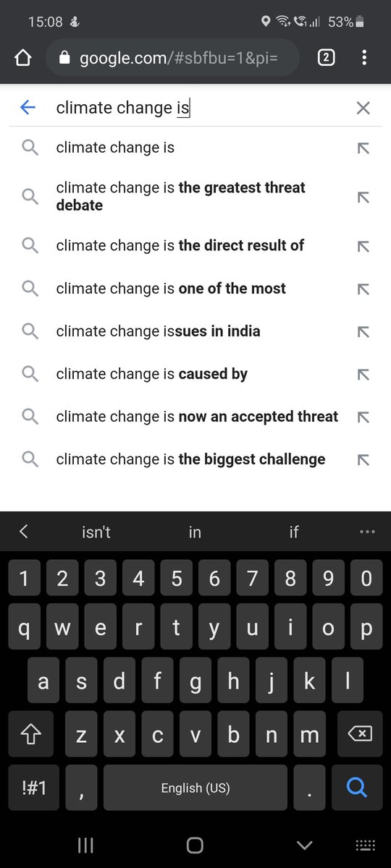Viewport: 391px width, 868px height.
Task: Expand keyboard toolbar with three-dot icon
Action: coord(368,532)
